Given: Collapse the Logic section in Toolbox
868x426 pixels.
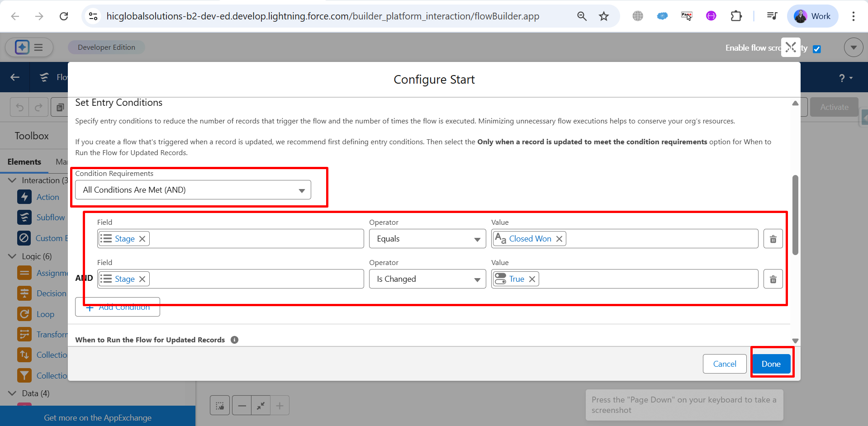Looking at the screenshot, I should click(12, 256).
